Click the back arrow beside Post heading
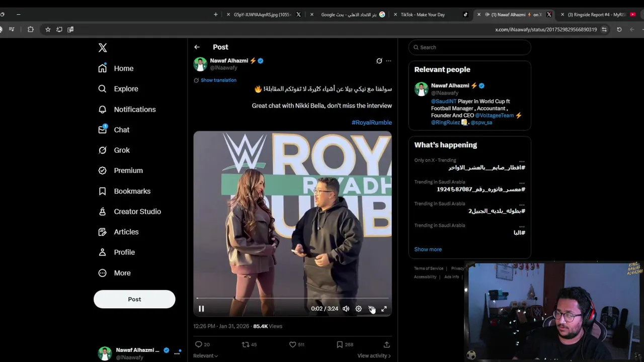The image size is (644, 362). (x=197, y=47)
